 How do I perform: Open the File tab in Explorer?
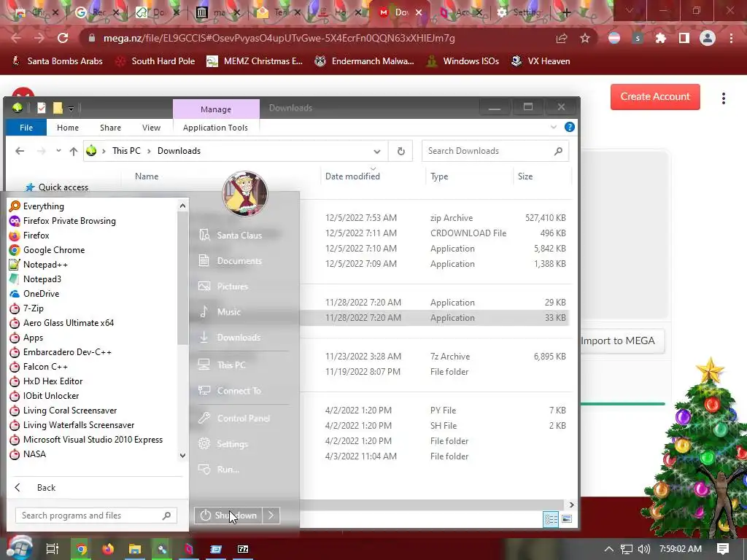[x=26, y=128]
